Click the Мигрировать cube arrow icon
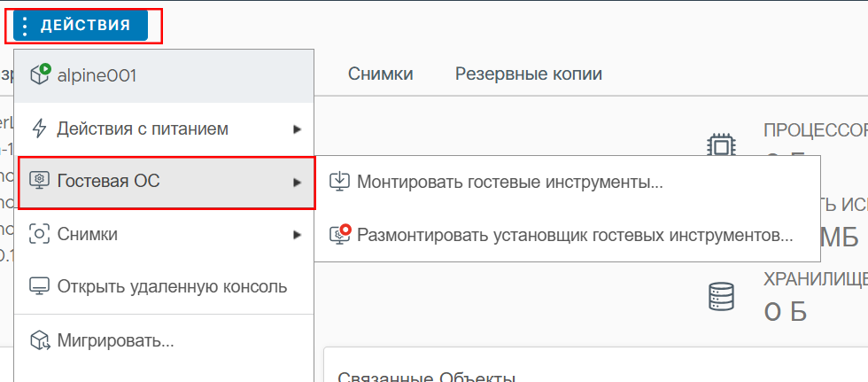The width and height of the screenshot is (868, 382). coord(41,340)
